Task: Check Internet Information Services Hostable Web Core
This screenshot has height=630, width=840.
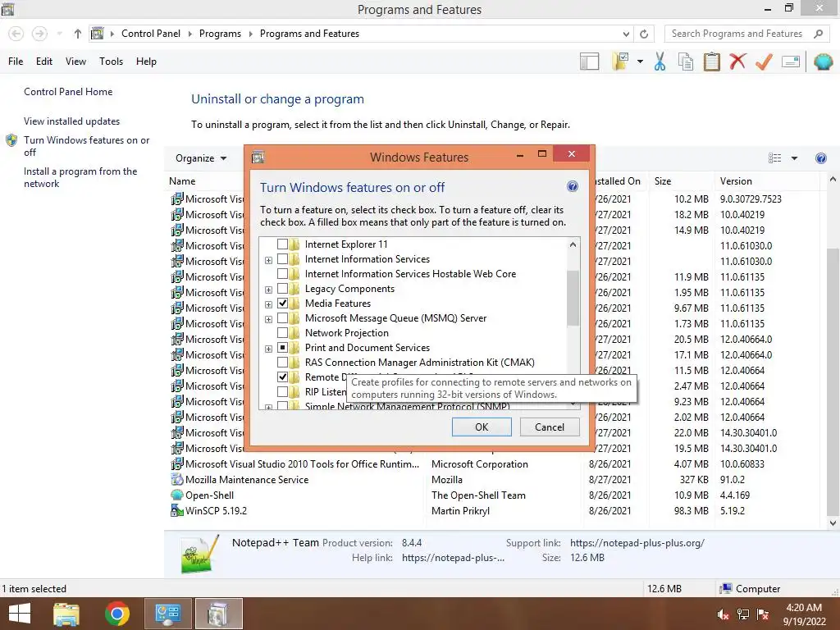Action: (282, 274)
